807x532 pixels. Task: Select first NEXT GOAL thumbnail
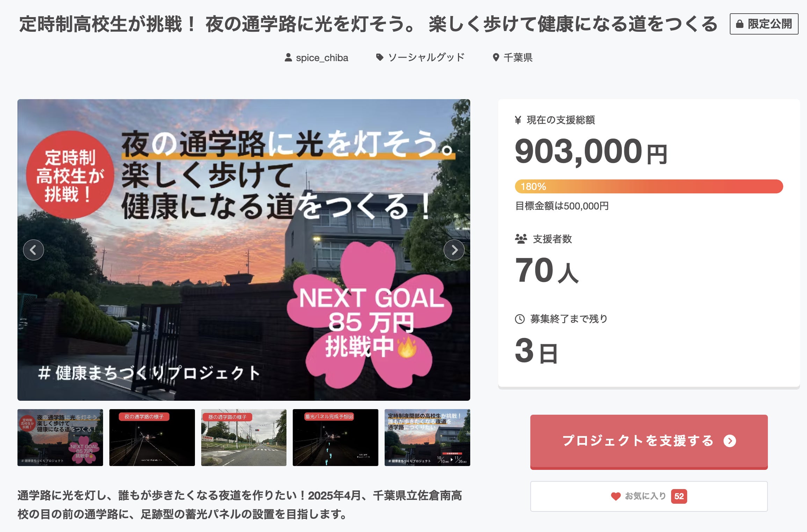pyautogui.click(x=60, y=437)
